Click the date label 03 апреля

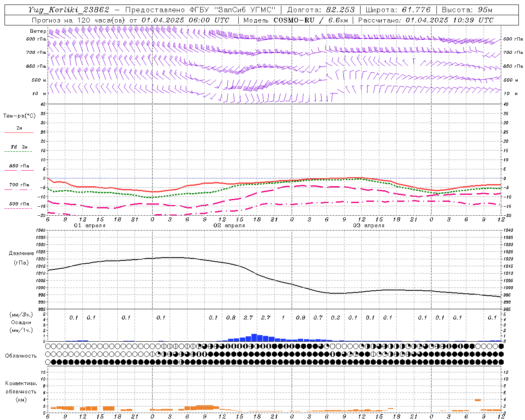(368, 226)
